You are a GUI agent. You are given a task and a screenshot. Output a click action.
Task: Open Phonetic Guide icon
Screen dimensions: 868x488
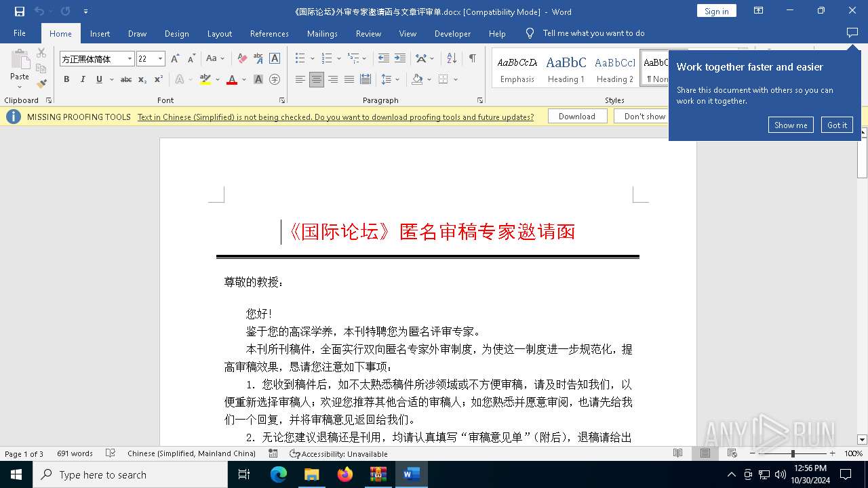click(x=258, y=59)
